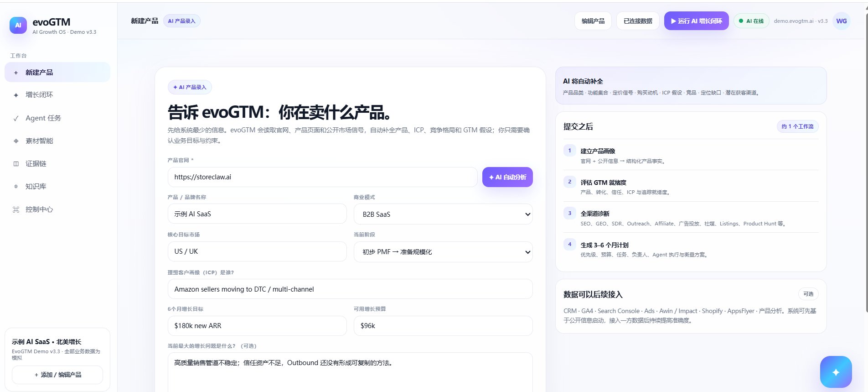Click the ICP input with Amazon sellers text
This screenshot has height=392, width=868.
coord(350,289)
